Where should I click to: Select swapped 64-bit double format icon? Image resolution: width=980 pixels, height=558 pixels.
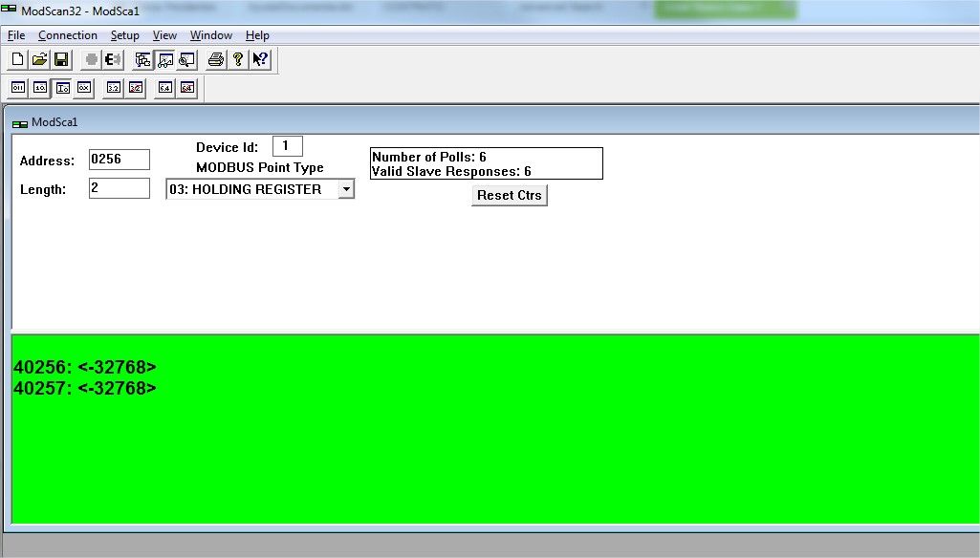coord(186,88)
